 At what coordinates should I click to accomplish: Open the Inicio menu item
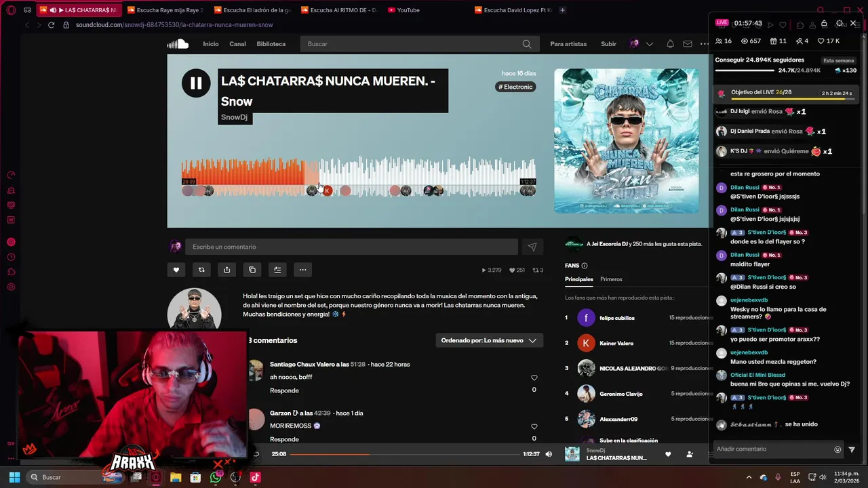coord(211,44)
